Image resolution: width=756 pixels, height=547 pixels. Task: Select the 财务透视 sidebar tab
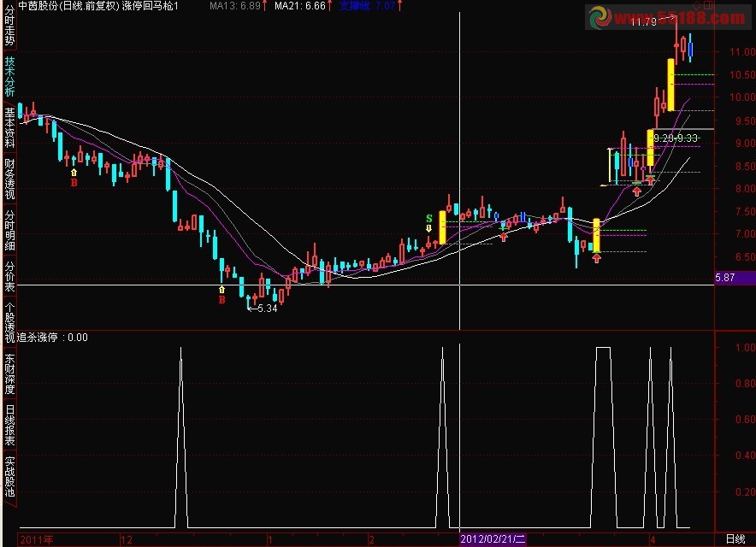[x=9, y=179]
